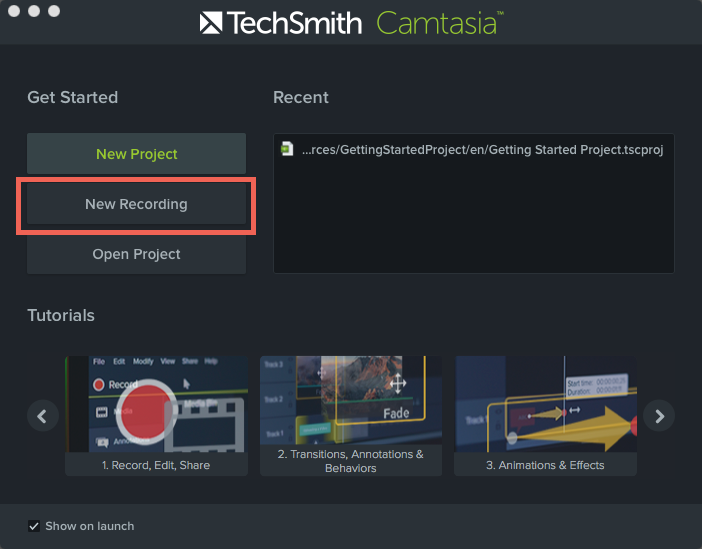Close the window with the first title-bar button
This screenshot has height=549, width=702.
click(14, 11)
